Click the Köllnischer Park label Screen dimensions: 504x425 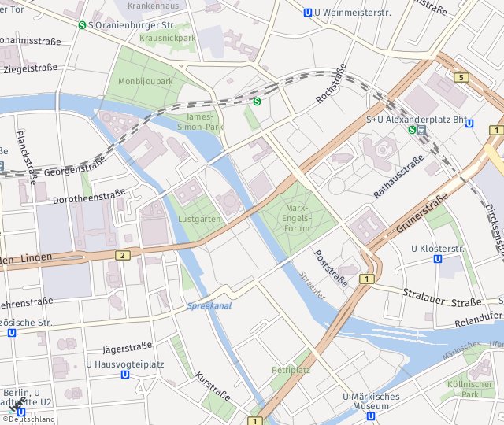tap(470, 389)
